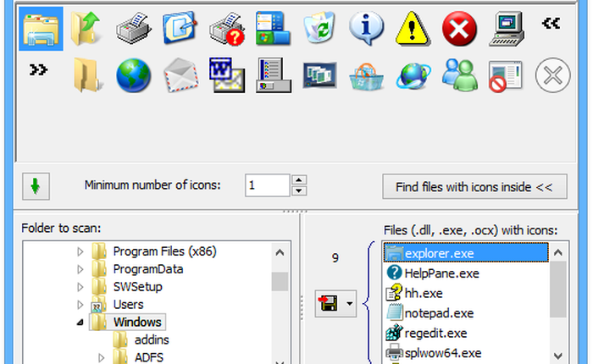
Task: Select the red error X icon
Action: click(459, 29)
